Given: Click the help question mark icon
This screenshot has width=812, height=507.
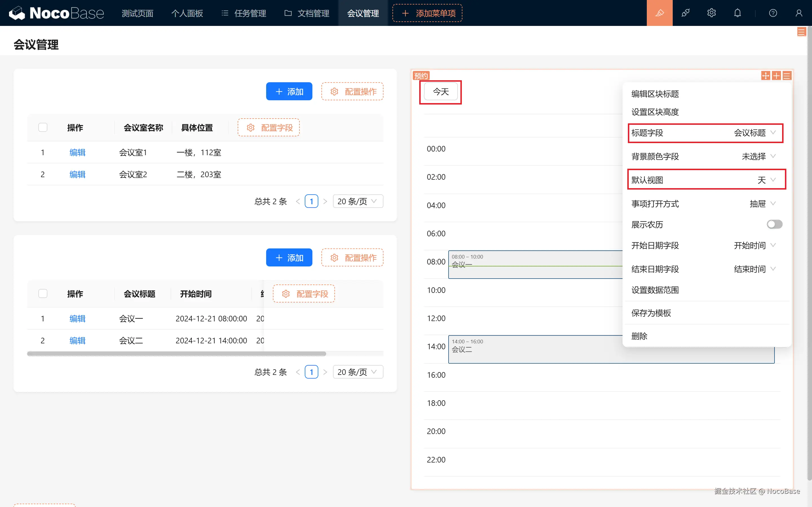Looking at the screenshot, I should [x=773, y=13].
